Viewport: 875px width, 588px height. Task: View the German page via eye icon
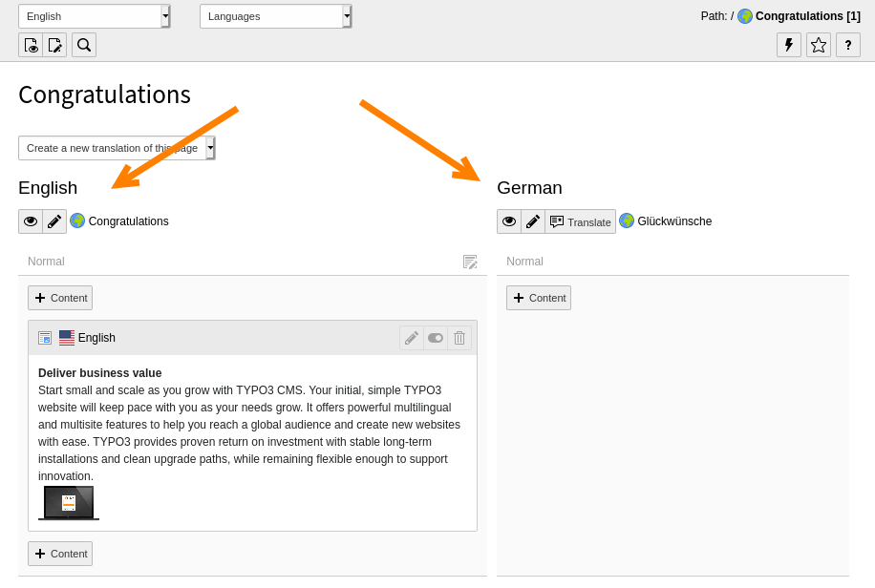(x=509, y=221)
